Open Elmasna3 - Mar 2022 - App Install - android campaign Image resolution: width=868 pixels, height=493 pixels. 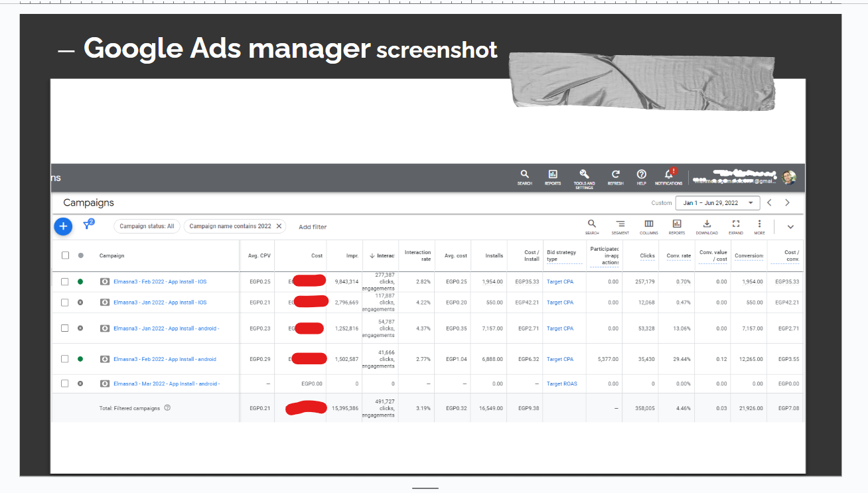[x=166, y=384]
